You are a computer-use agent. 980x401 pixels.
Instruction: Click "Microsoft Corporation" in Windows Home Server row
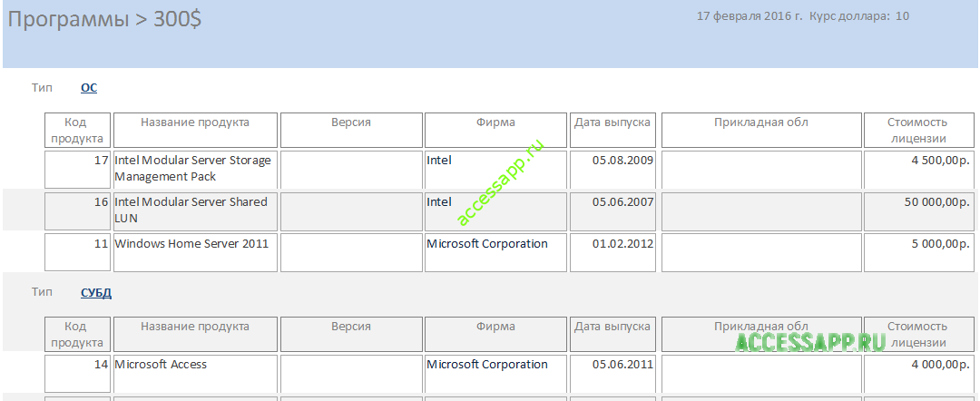tap(495, 253)
